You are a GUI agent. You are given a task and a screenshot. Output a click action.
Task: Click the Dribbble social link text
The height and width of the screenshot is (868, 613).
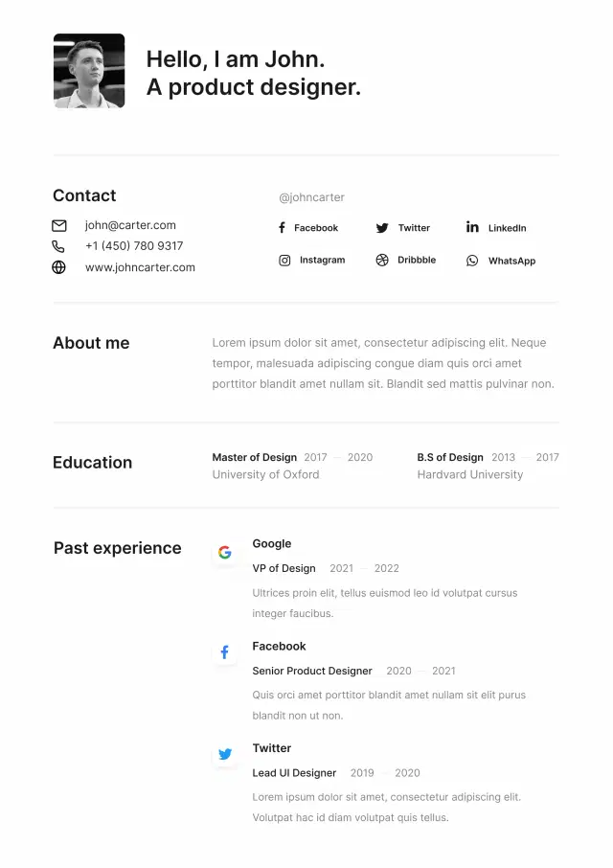[417, 260]
